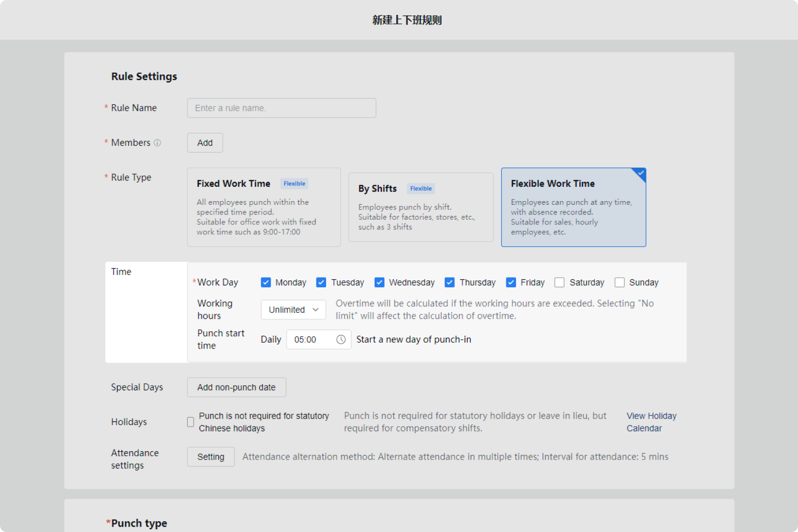Click the Punch start time label

[x=221, y=339]
